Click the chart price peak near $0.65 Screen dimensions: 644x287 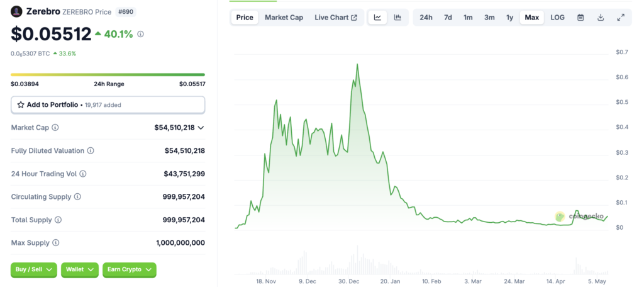pos(357,65)
